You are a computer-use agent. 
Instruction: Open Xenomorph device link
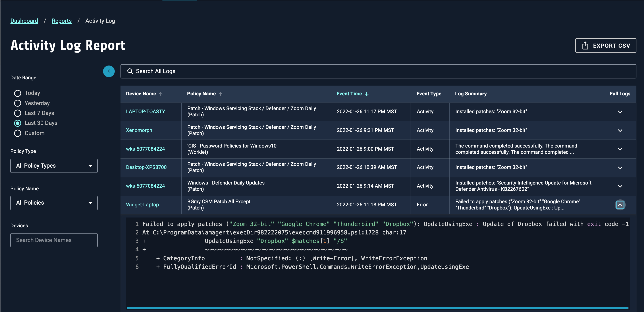click(139, 130)
